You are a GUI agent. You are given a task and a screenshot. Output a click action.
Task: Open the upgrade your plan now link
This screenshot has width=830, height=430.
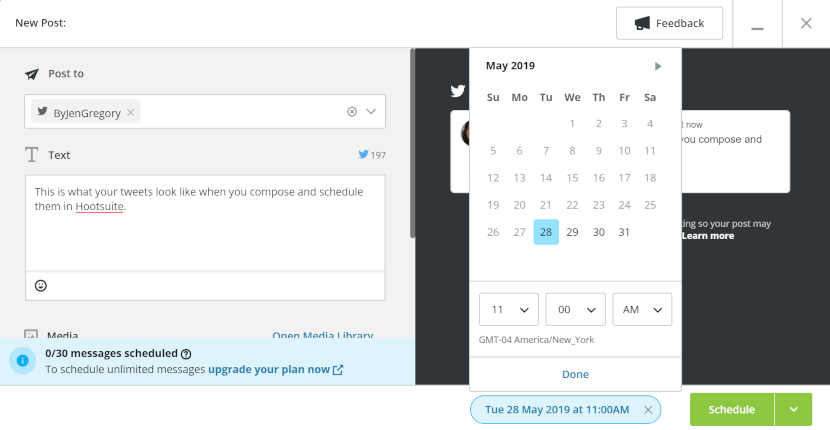[x=275, y=370]
